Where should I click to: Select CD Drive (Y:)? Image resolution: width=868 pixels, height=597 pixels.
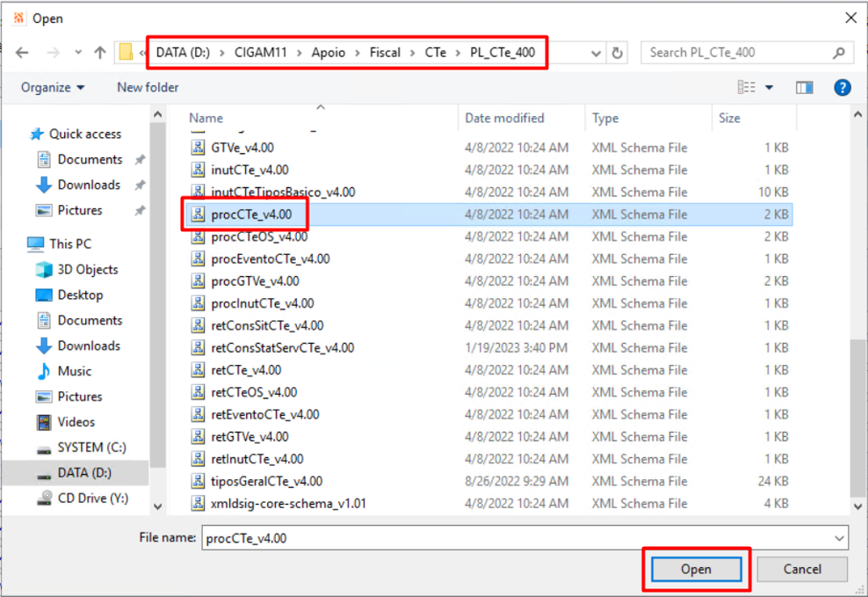point(92,499)
